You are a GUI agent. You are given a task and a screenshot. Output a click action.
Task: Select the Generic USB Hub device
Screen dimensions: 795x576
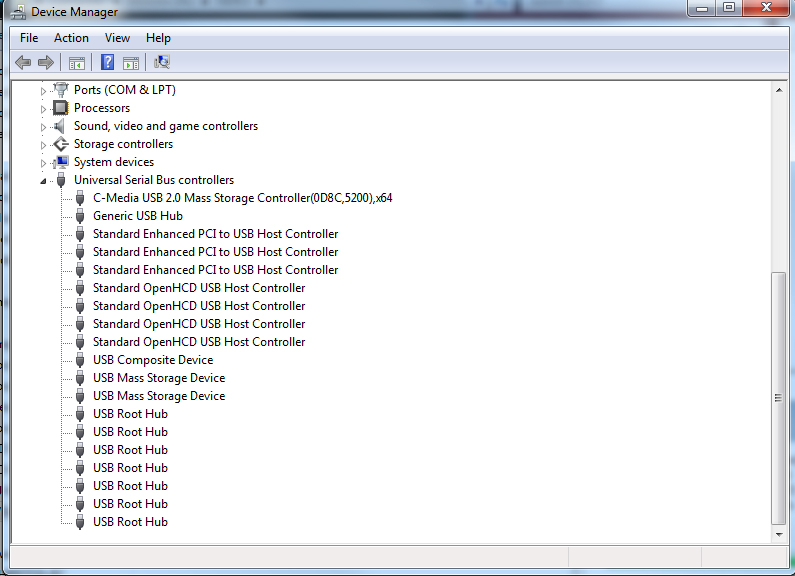pos(138,216)
